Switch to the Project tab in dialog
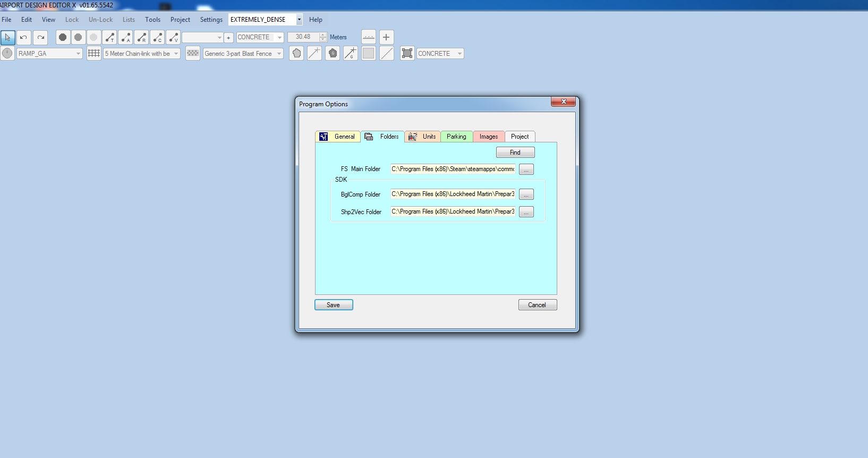The width and height of the screenshot is (868, 458). coord(520,137)
